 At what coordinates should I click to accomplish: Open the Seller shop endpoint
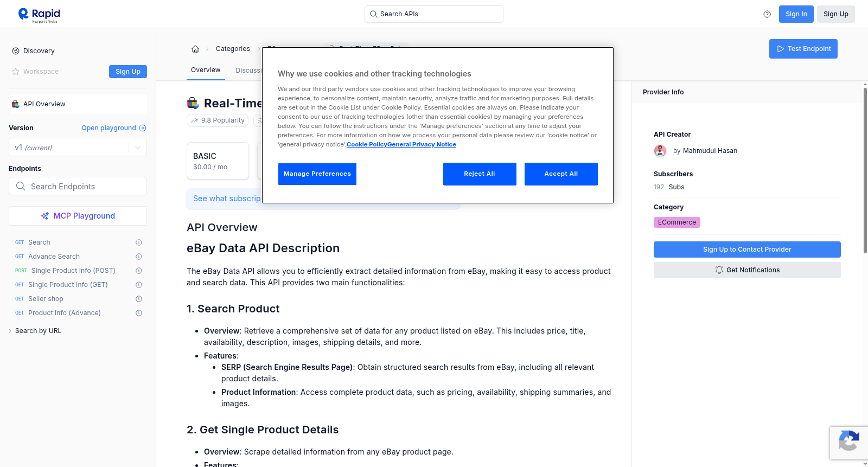tap(46, 299)
